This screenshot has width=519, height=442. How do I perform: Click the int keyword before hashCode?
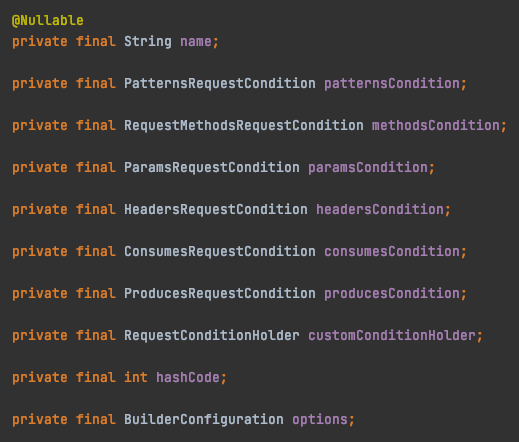(136, 378)
